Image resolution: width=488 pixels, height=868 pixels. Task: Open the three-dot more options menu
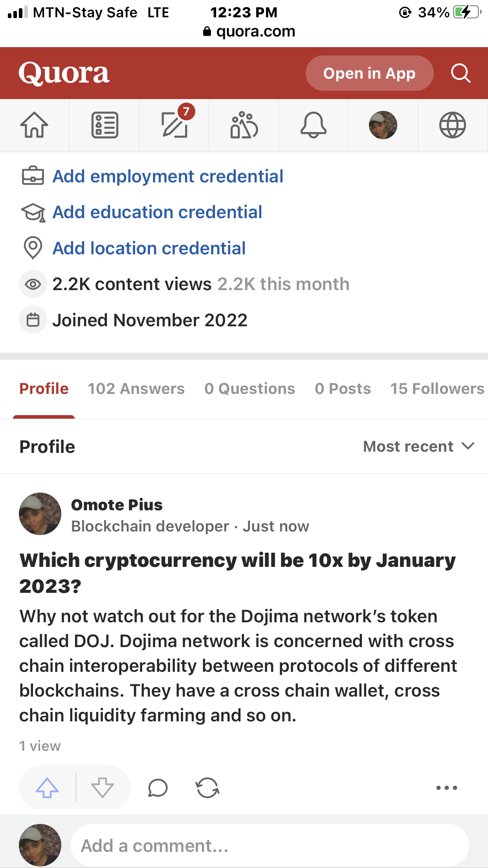(447, 788)
